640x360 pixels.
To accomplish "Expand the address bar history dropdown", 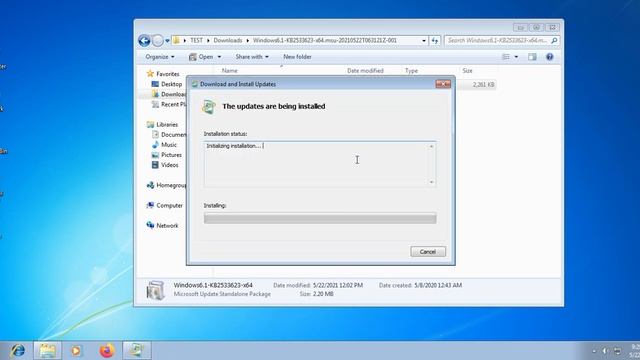I will click(x=424, y=40).
